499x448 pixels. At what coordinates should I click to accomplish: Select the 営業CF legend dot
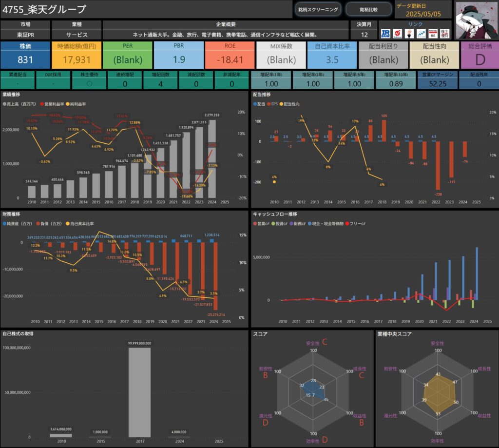point(255,224)
